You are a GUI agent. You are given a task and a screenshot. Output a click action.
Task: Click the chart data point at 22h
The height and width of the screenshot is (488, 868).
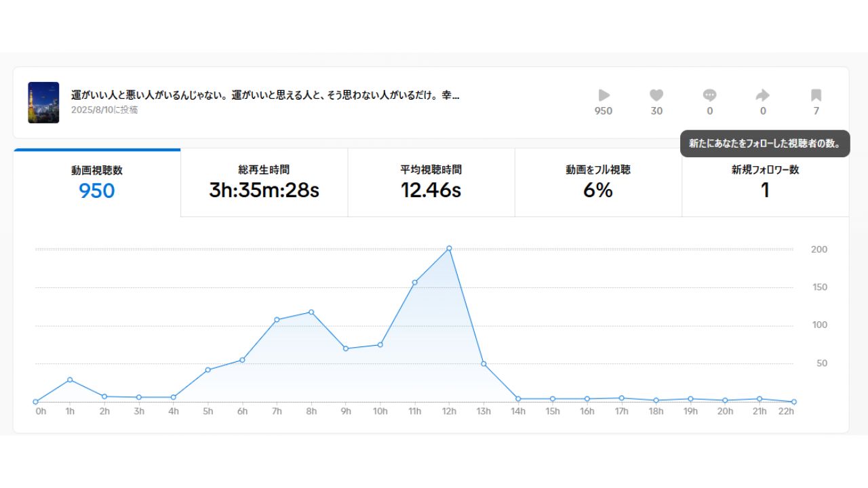click(x=793, y=401)
